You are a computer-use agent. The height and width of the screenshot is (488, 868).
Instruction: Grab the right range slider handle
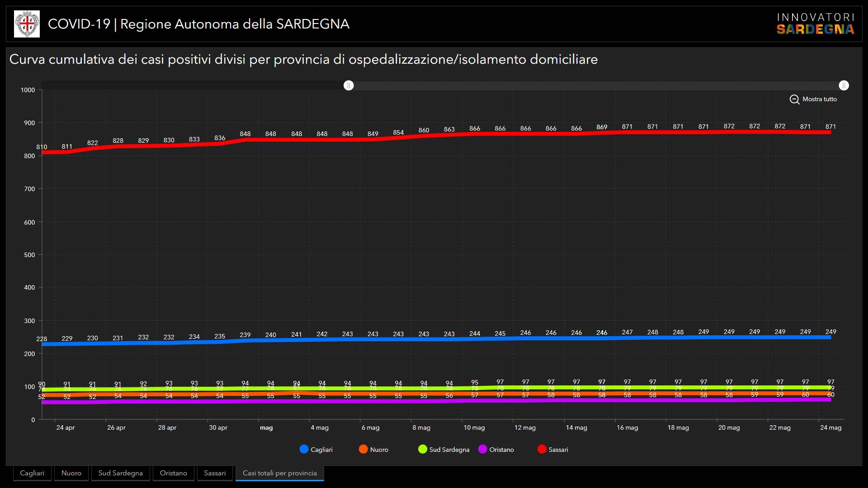[x=844, y=85]
